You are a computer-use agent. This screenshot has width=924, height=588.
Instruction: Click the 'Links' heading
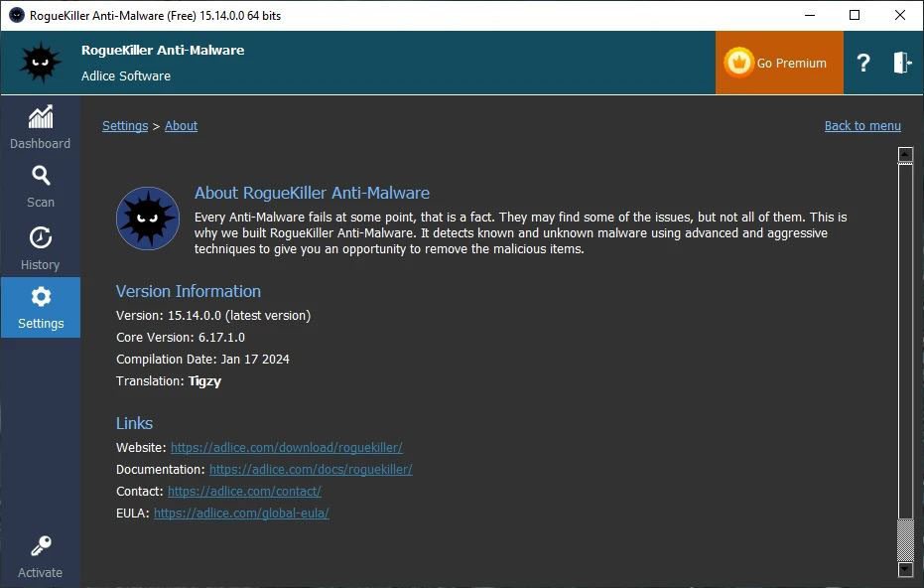coord(134,423)
